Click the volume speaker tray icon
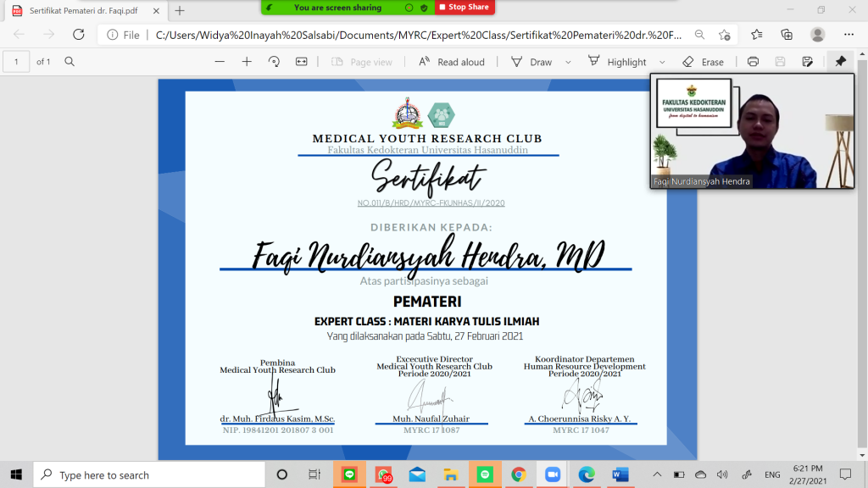 [x=722, y=474]
